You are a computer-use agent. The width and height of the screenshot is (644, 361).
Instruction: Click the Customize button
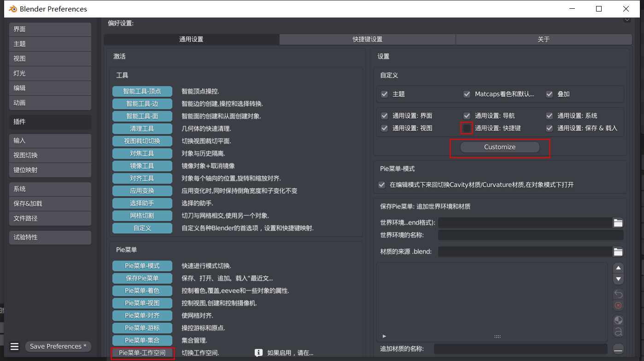[x=500, y=147]
